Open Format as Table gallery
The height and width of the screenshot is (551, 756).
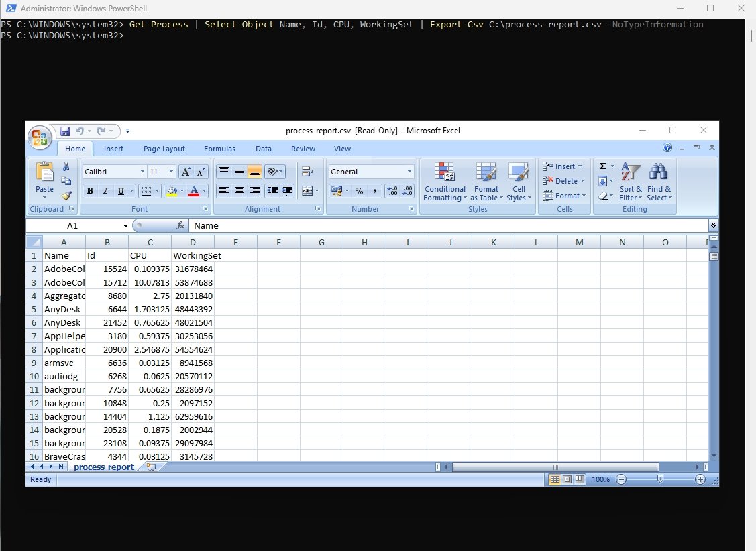click(x=486, y=182)
